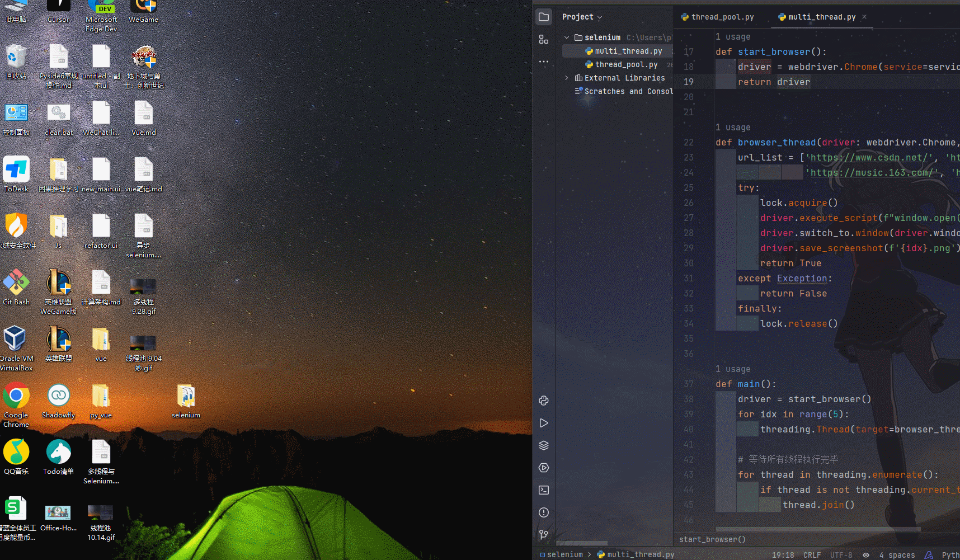960x560 pixels.
Task: Select the Todo清单 desktop icon
Action: pyautogui.click(x=59, y=457)
